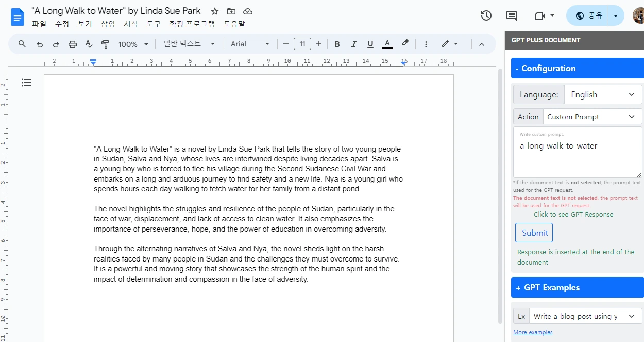
Task: Open the 수정 menu
Action: click(x=62, y=24)
